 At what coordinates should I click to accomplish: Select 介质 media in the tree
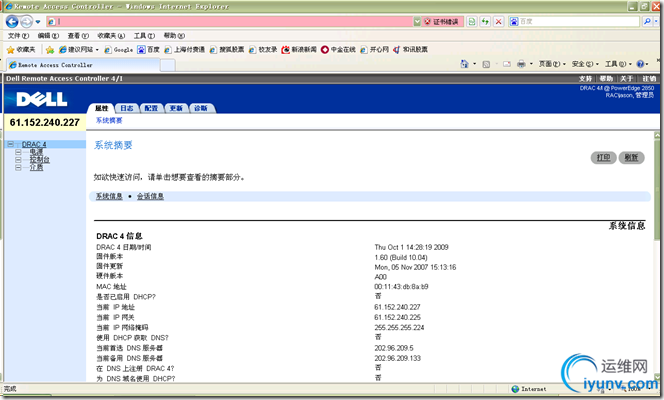point(36,168)
